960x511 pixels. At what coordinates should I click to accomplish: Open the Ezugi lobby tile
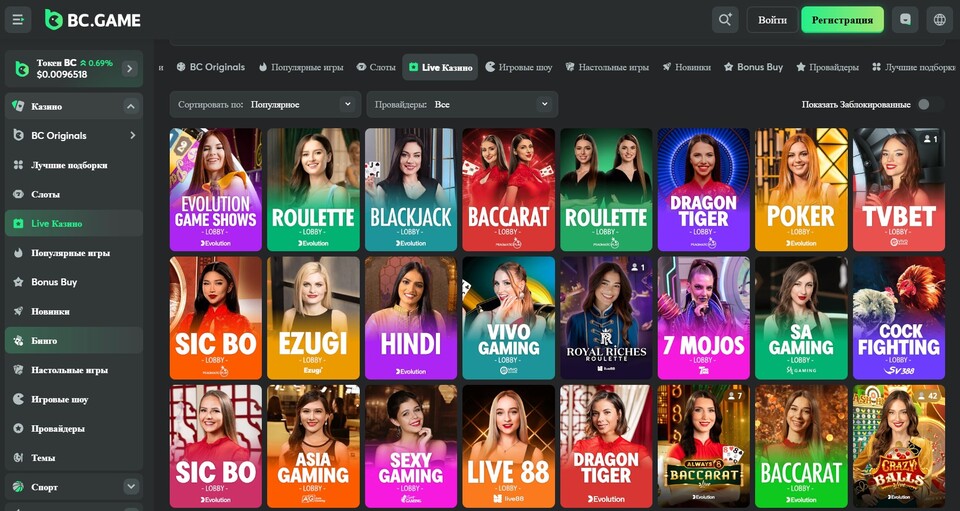[x=313, y=318]
